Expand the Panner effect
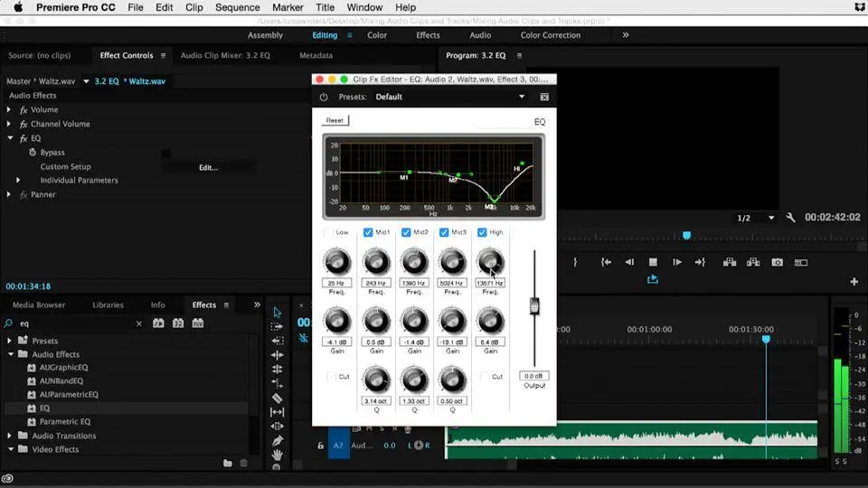868x488 pixels. tap(9, 195)
